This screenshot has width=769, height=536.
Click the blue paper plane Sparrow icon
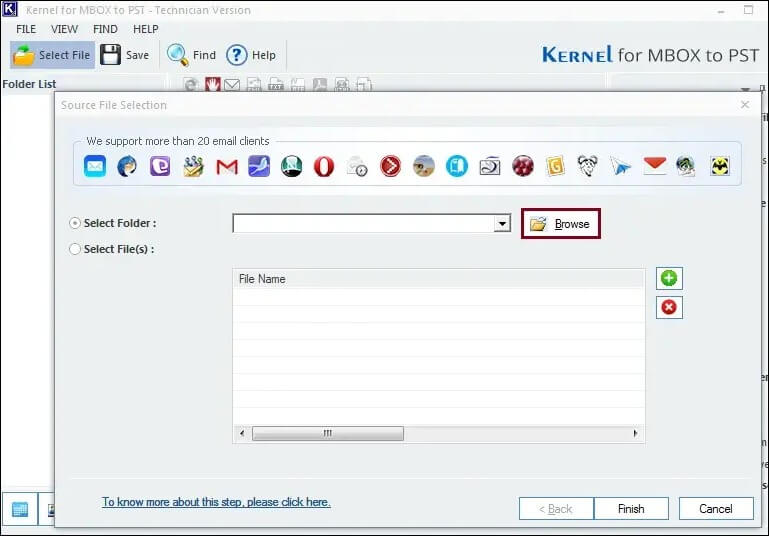[620, 167]
